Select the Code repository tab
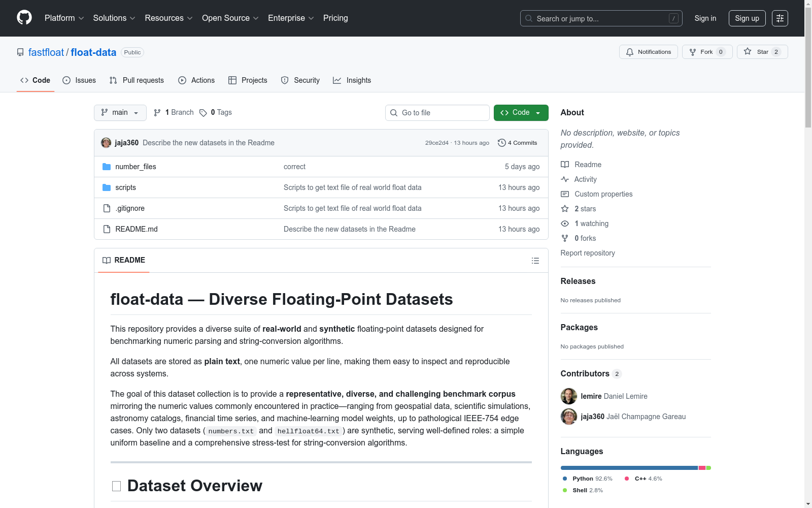The width and height of the screenshot is (812, 508). [36, 80]
